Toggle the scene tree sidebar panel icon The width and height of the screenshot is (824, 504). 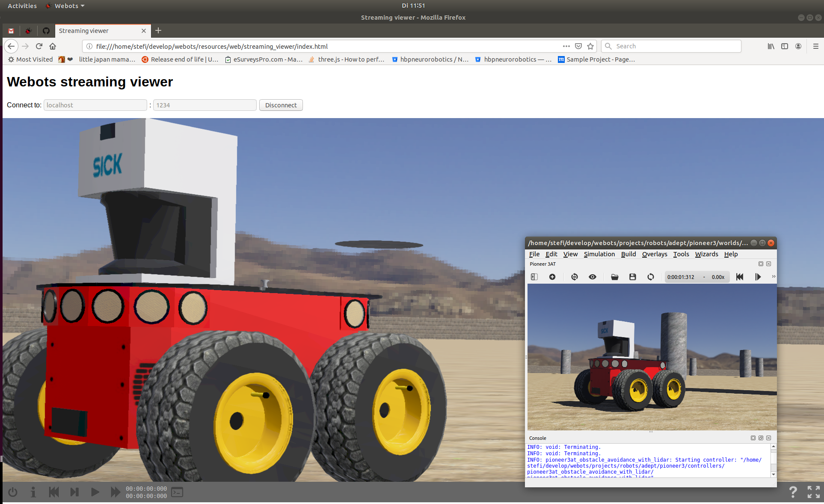[x=534, y=277]
